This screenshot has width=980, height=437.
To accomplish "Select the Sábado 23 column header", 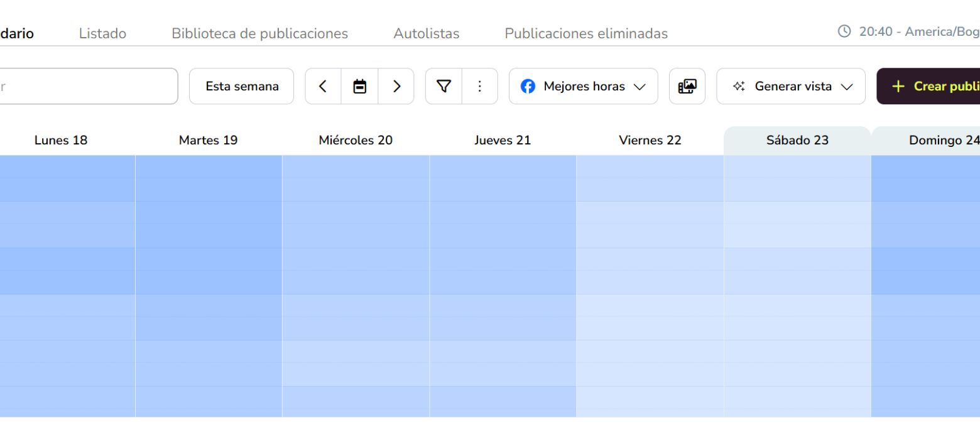I will point(797,140).
